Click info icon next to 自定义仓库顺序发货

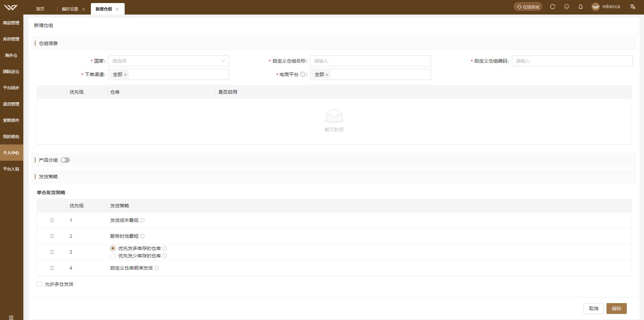coord(156,268)
